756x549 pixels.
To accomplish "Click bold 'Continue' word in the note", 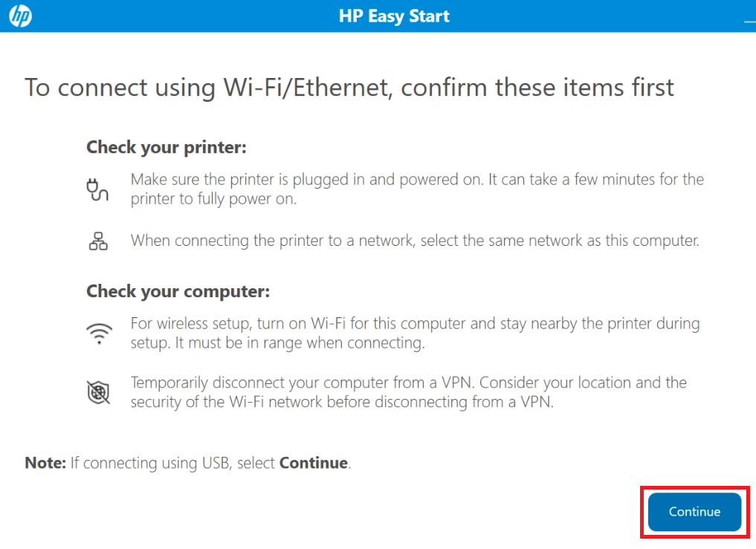I will pyautogui.click(x=314, y=463).
